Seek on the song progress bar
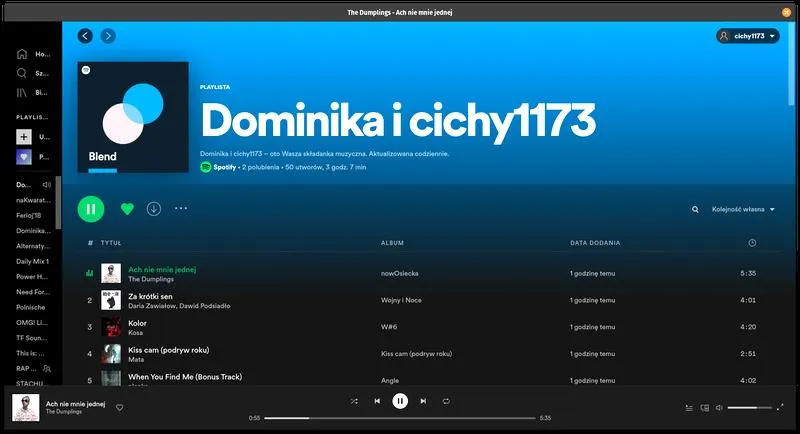The width and height of the screenshot is (800, 434). coord(400,418)
